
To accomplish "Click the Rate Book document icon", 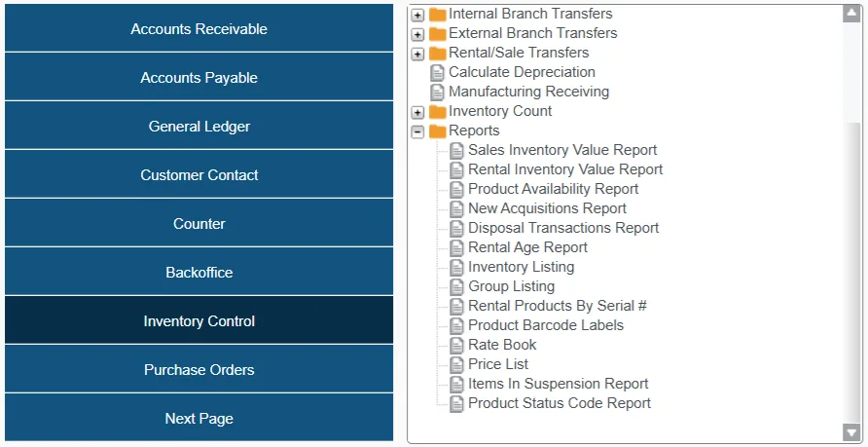I will (456, 346).
